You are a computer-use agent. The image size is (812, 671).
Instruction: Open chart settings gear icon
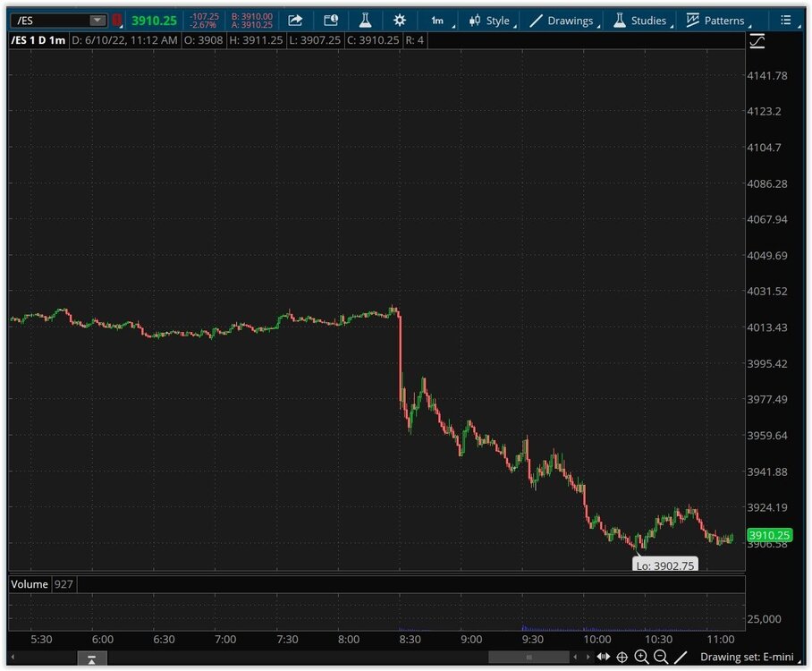click(399, 20)
